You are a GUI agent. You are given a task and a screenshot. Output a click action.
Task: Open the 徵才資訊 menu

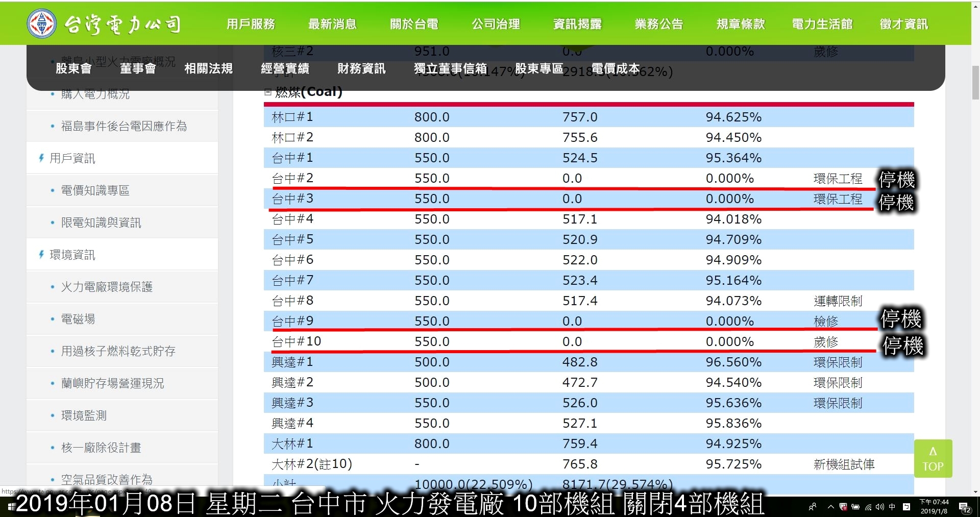coord(904,24)
